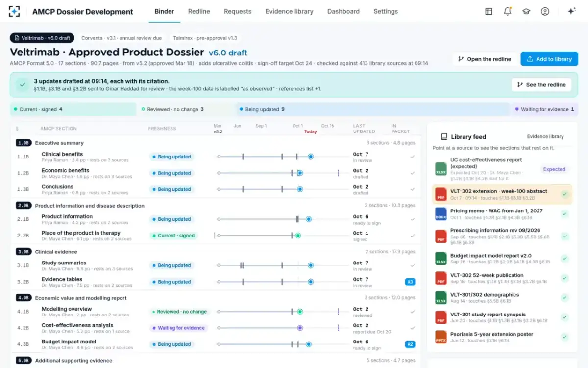Click the 'Add to library' button
This screenshot has width=588, height=368.
click(x=549, y=59)
